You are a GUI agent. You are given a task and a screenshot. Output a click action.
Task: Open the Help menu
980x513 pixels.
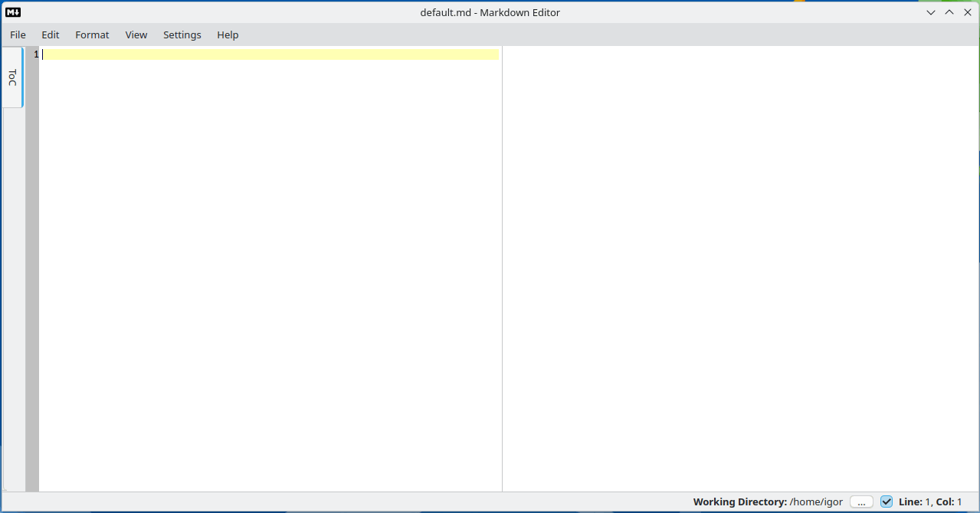[228, 35]
